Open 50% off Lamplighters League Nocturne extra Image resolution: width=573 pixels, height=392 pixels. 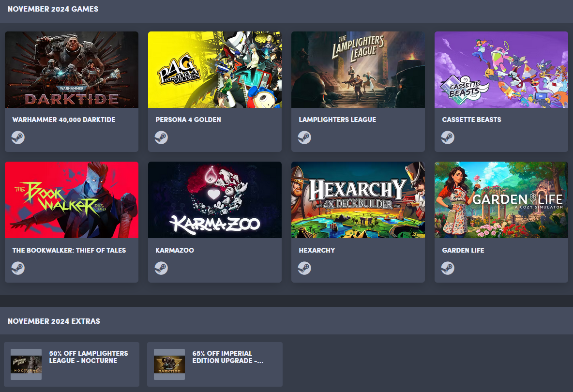pyautogui.click(x=72, y=364)
